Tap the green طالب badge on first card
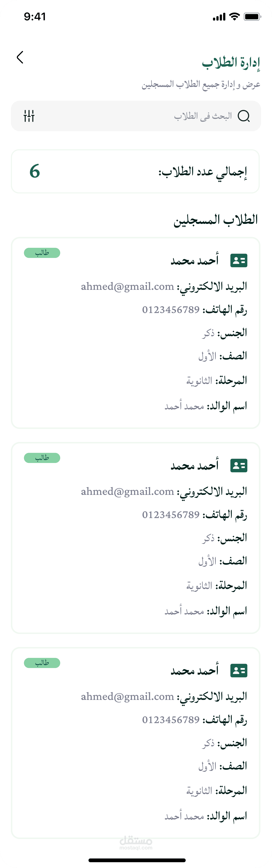The height and width of the screenshot is (868, 272). (x=42, y=253)
